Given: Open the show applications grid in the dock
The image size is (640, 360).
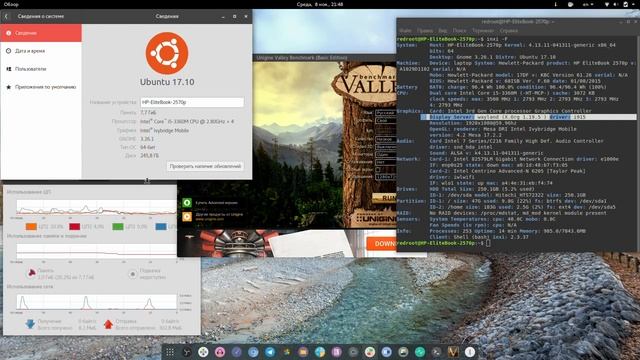Looking at the screenshot, I should 170,352.
